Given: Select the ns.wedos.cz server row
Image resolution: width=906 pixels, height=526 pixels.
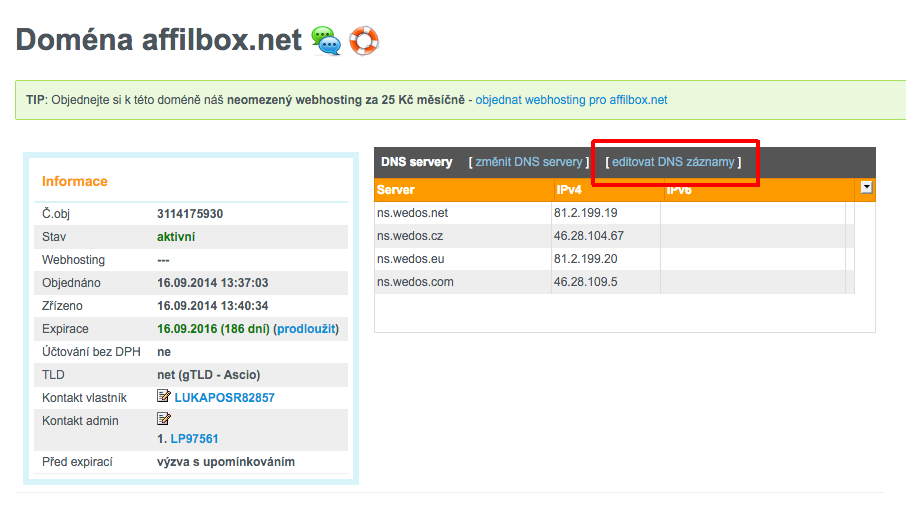Looking at the screenshot, I should tap(614, 236).
